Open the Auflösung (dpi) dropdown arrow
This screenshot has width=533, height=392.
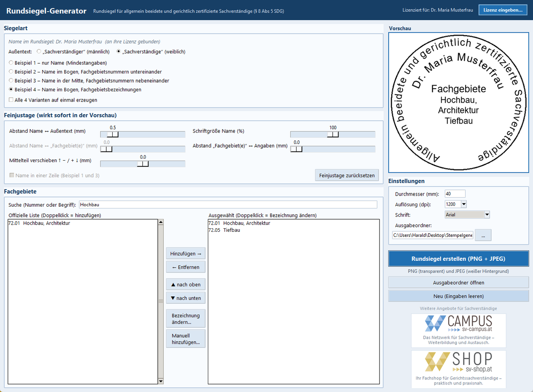tap(464, 204)
